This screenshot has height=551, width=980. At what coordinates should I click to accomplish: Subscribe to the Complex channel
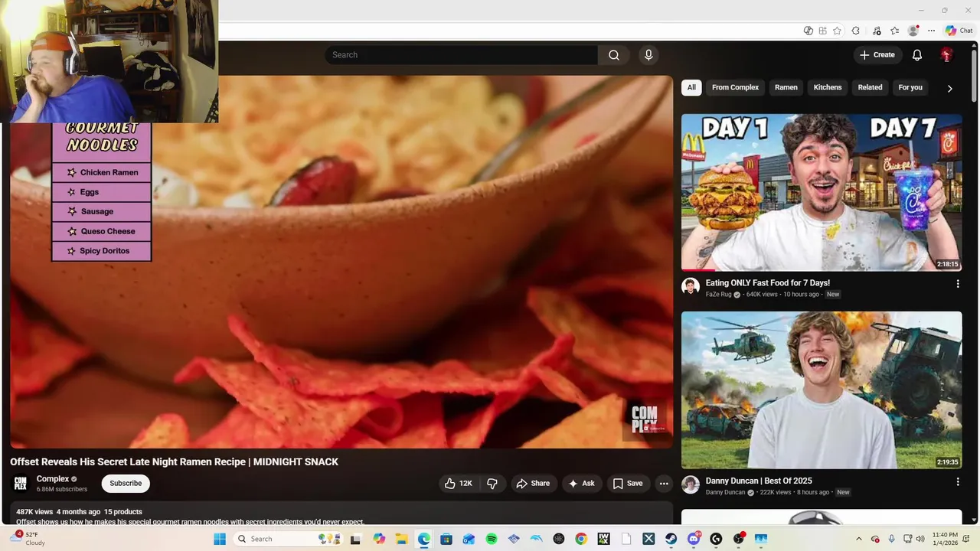[x=126, y=484]
